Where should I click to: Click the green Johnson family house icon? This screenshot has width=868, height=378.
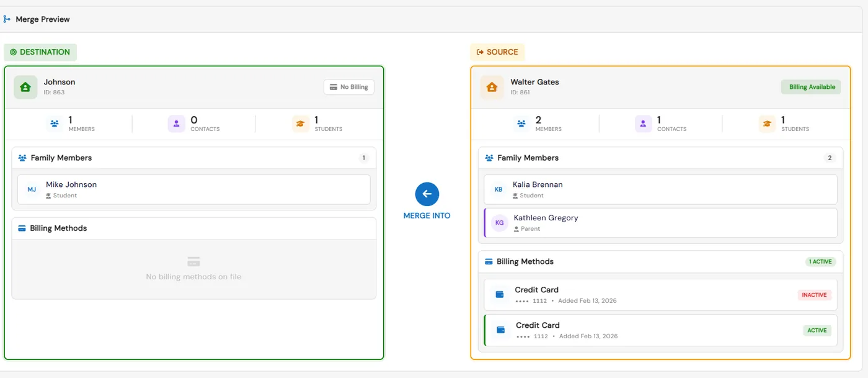[26, 87]
